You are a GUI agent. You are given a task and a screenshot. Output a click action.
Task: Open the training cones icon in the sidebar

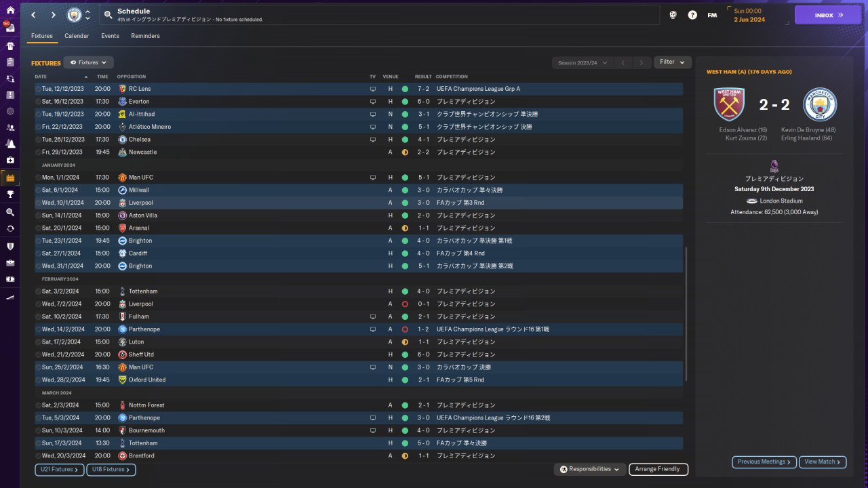coord(10,144)
